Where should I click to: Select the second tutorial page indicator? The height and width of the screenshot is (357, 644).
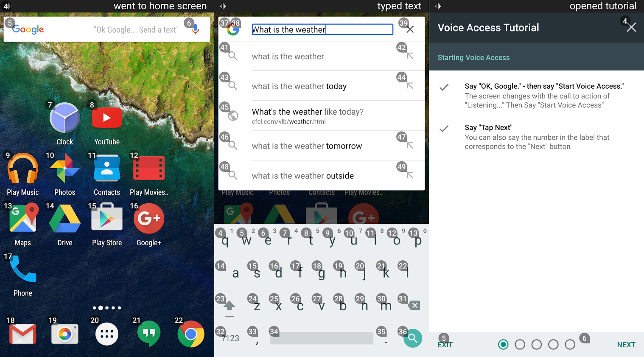pyautogui.click(x=520, y=345)
